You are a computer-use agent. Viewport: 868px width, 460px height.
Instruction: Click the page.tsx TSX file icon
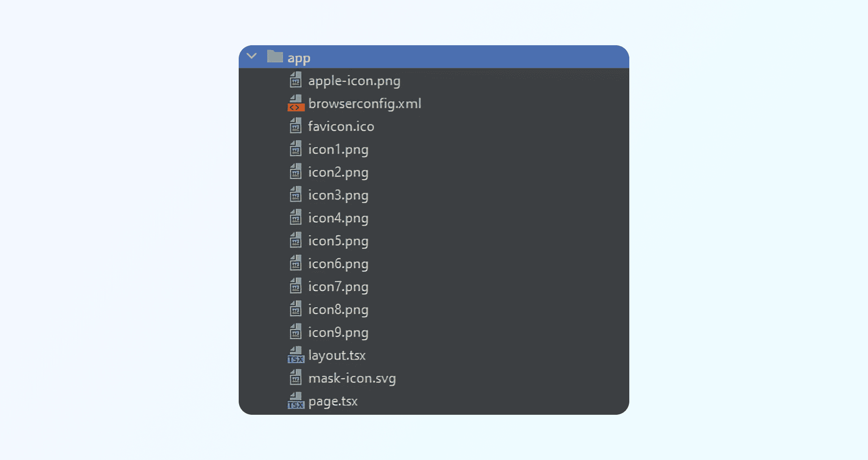point(296,401)
